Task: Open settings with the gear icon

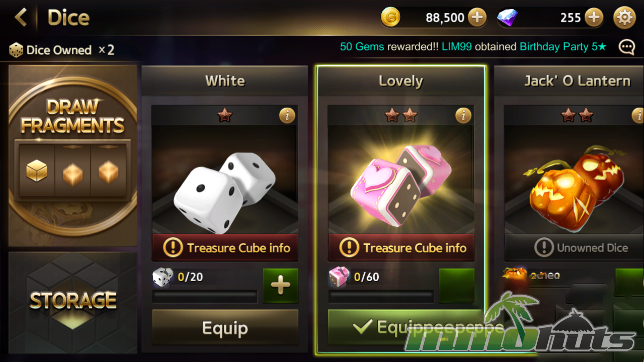Action: 625,17
